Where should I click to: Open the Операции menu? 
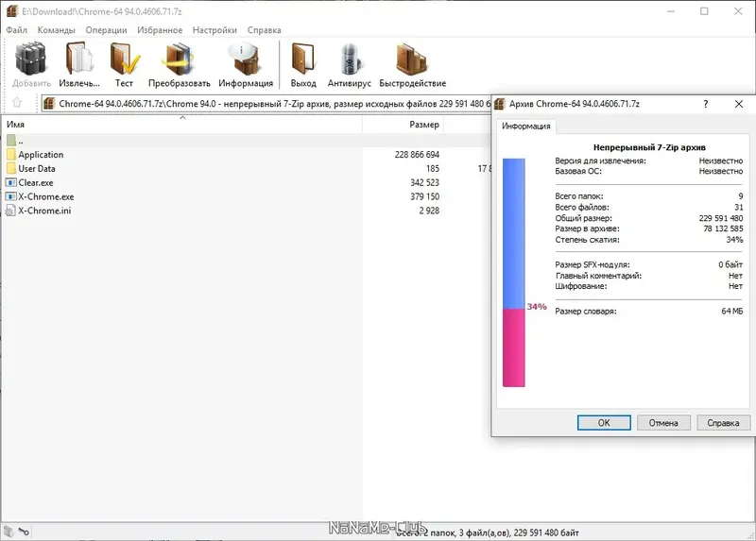click(106, 30)
